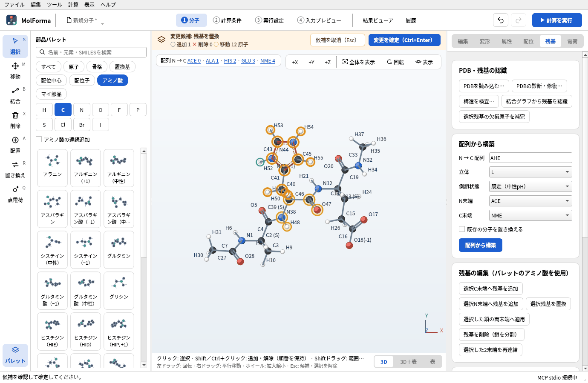Select the アミノ酸 palette filter
The height and width of the screenshot is (383, 588).
(x=112, y=80)
